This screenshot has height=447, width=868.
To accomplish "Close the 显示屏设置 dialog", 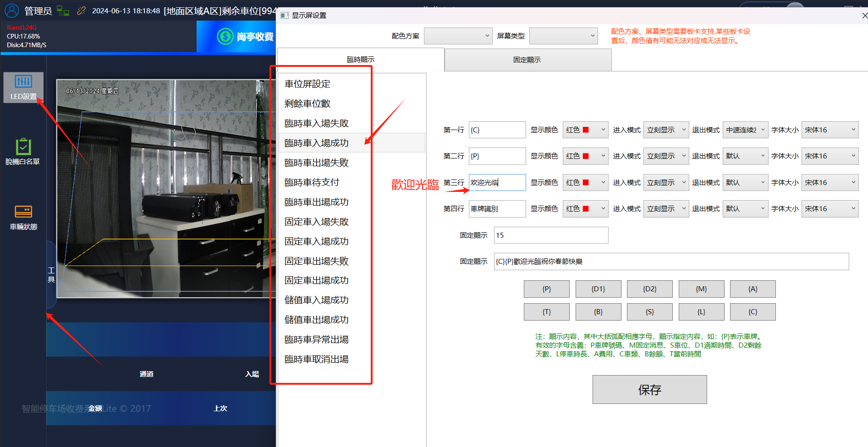I will click(x=864, y=16).
